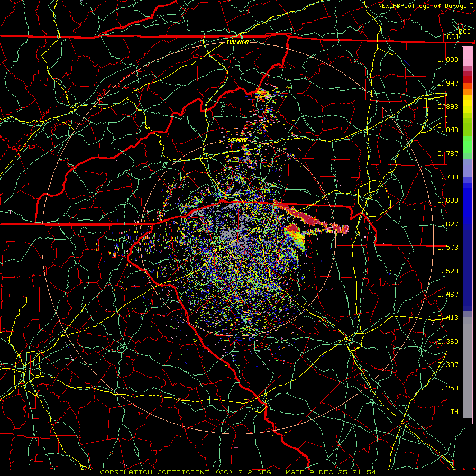Click the 9 DEC 25 01:54 timestamp
The width and height of the screenshot is (476, 476).
343,472
